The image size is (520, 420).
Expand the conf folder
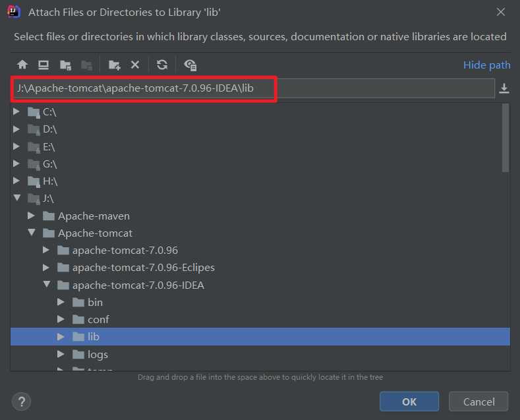pyautogui.click(x=61, y=319)
